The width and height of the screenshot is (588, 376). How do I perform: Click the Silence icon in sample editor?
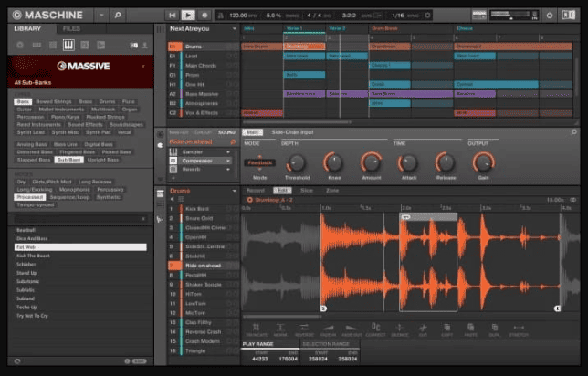(x=399, y=329)
